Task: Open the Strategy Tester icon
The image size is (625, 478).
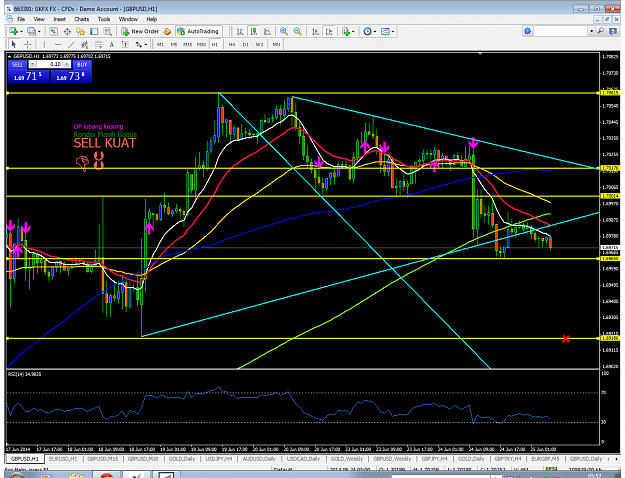Action: click(x=108, y=31)
